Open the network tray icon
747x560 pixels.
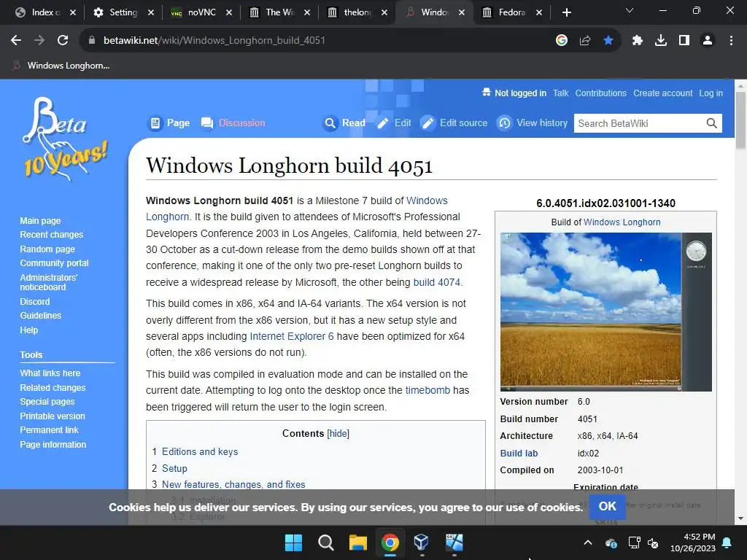634,542
